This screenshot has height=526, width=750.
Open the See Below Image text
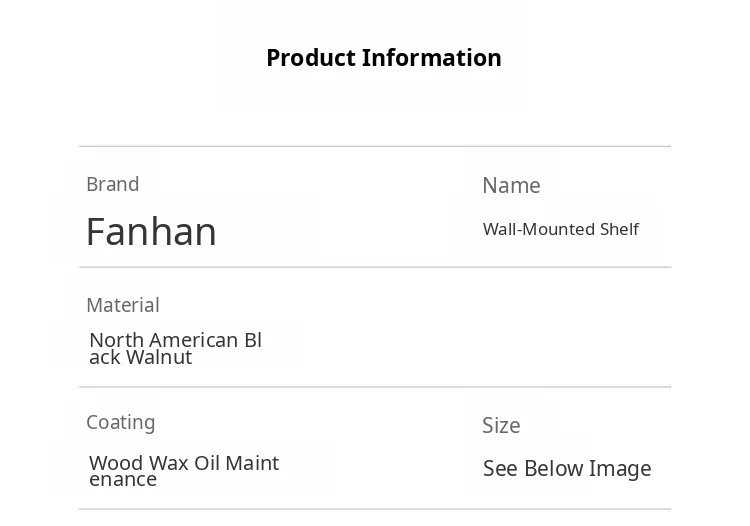(567, 469)
